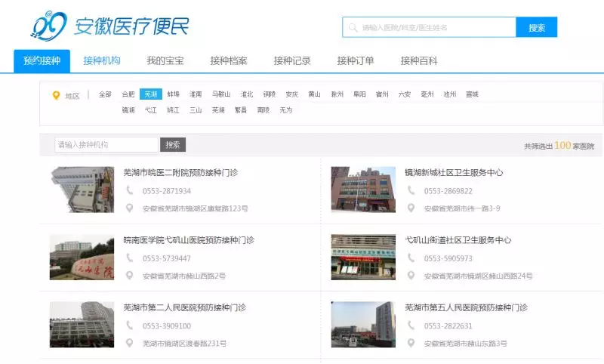This screenshot has width=604, height=364.
Task: Click the magnifier icon in top search box
Action: 352,28
